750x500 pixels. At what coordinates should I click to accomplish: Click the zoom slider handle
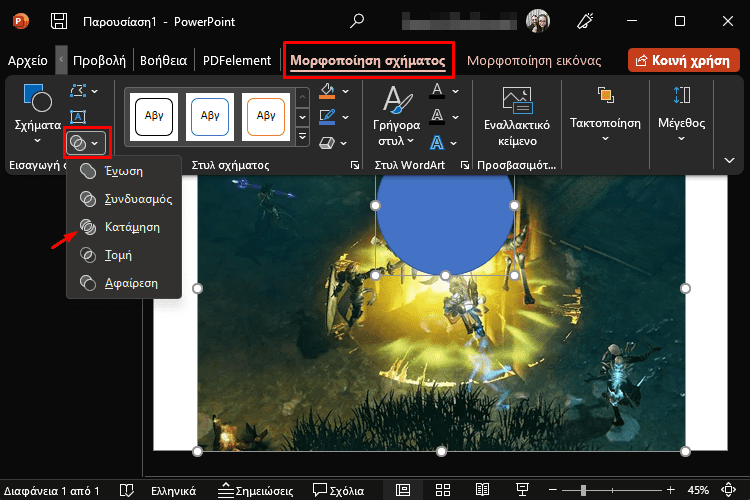point(583,490)
